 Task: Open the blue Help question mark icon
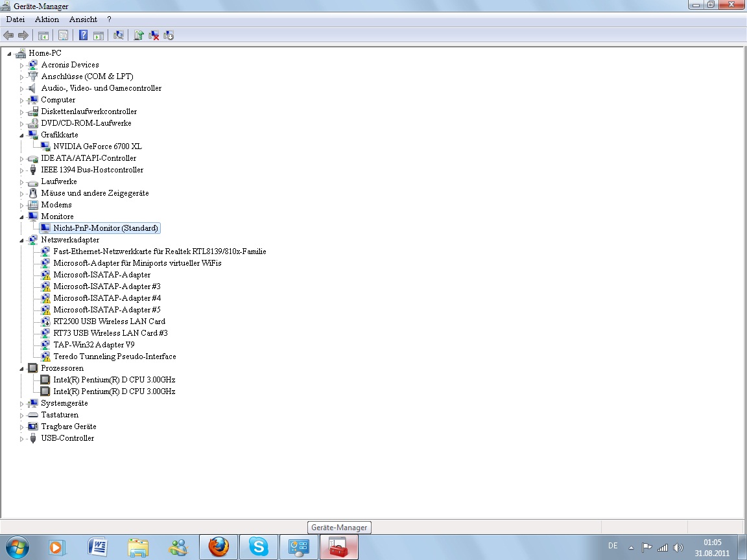tap(84, 35)
